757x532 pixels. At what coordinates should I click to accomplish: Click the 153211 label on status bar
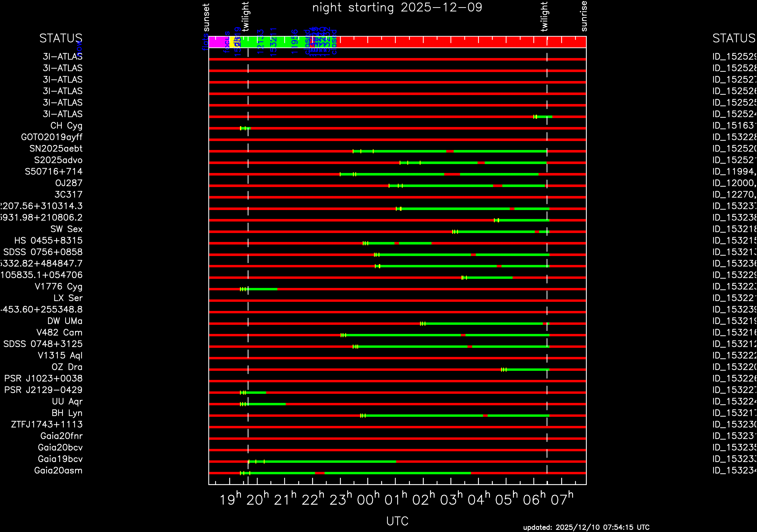point(273,42)
